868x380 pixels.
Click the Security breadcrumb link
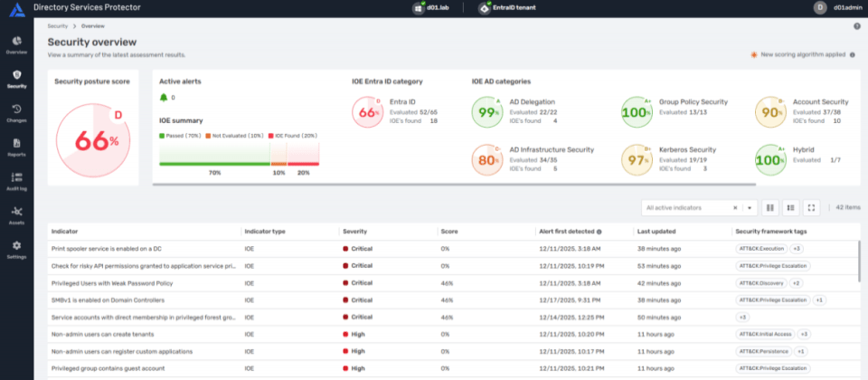coord(58,25)
